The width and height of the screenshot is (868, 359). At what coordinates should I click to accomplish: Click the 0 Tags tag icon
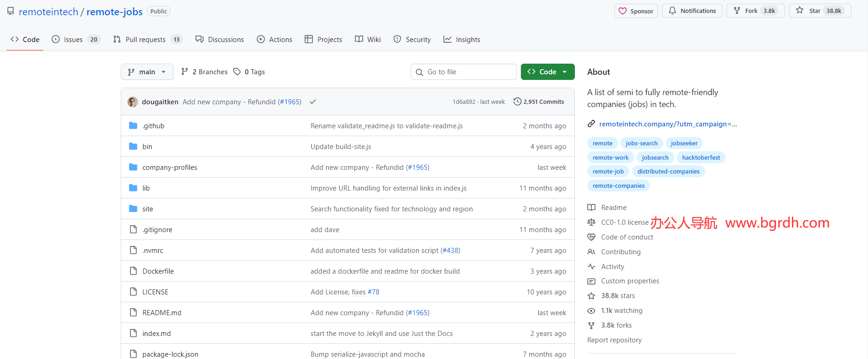[x=237, y=72]
